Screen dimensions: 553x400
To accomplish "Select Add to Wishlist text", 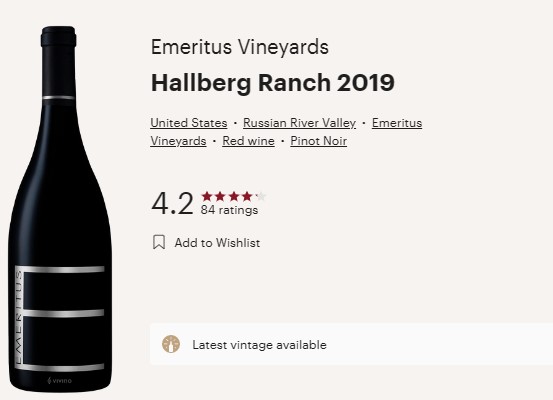I will click(217, 243).
